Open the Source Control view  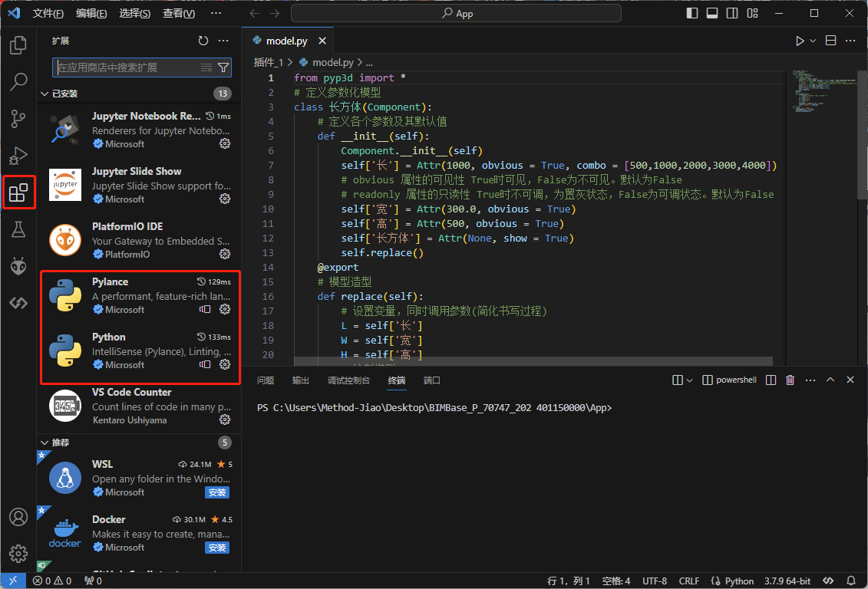(18, 118)
